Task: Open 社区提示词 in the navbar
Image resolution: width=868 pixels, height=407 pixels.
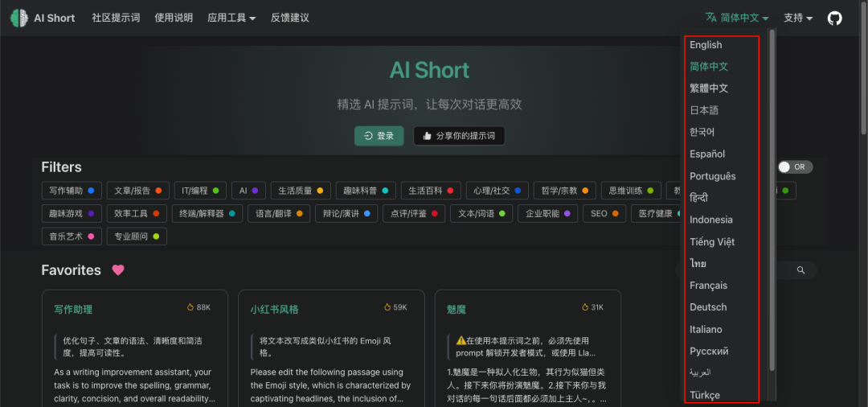Action: [116, 18]
